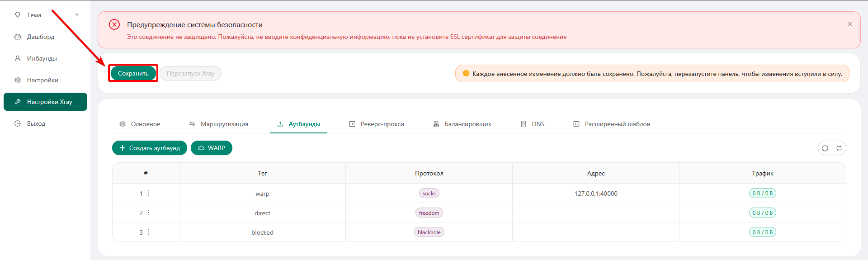Click the refresh icon above the outbounds table

coord(825,148)
